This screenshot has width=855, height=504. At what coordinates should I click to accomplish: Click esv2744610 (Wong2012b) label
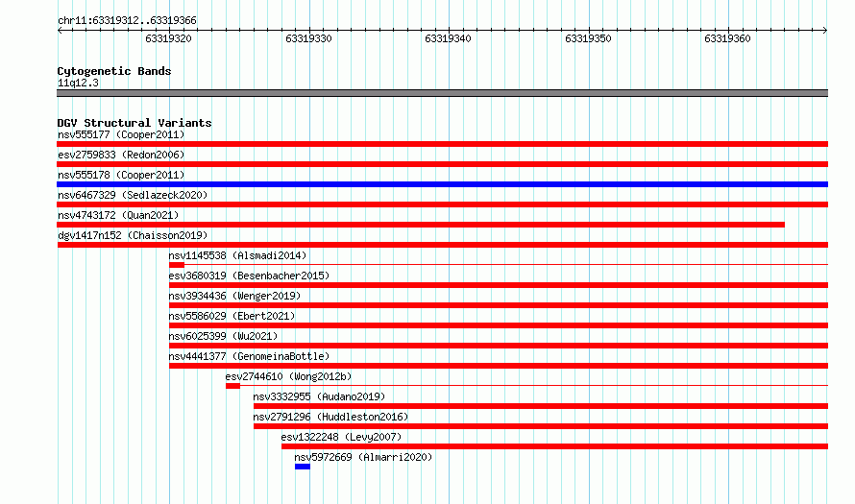point(288,376)
